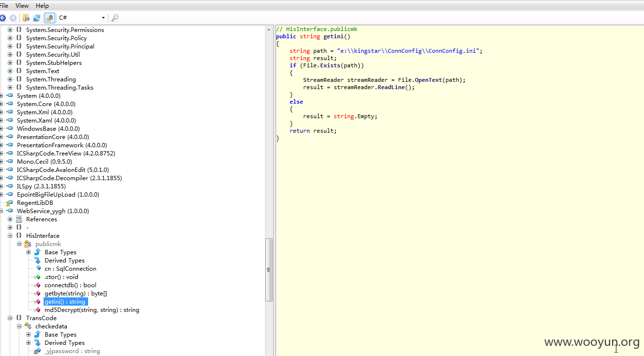The width and height of the screenshot is (644, 356).
Task: Open the C# language dropdown
Action: pyautogui.click(x=81, y=18)
